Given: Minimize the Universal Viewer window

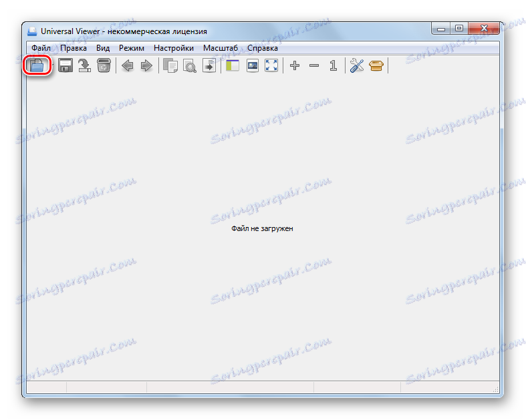Looking at the screenshot, I should 441,29.
